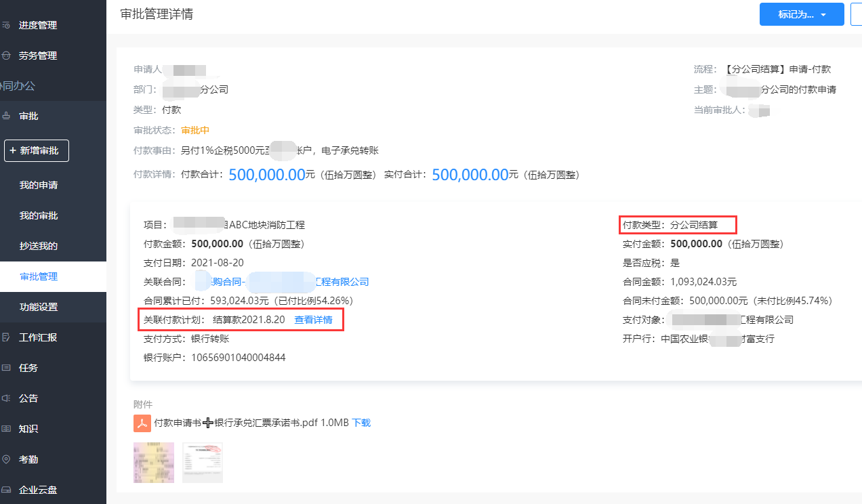Go to 功能设置 in the sidebar
Image resolution: width=862 pixels, height=504 pixels.
(39, 308)
